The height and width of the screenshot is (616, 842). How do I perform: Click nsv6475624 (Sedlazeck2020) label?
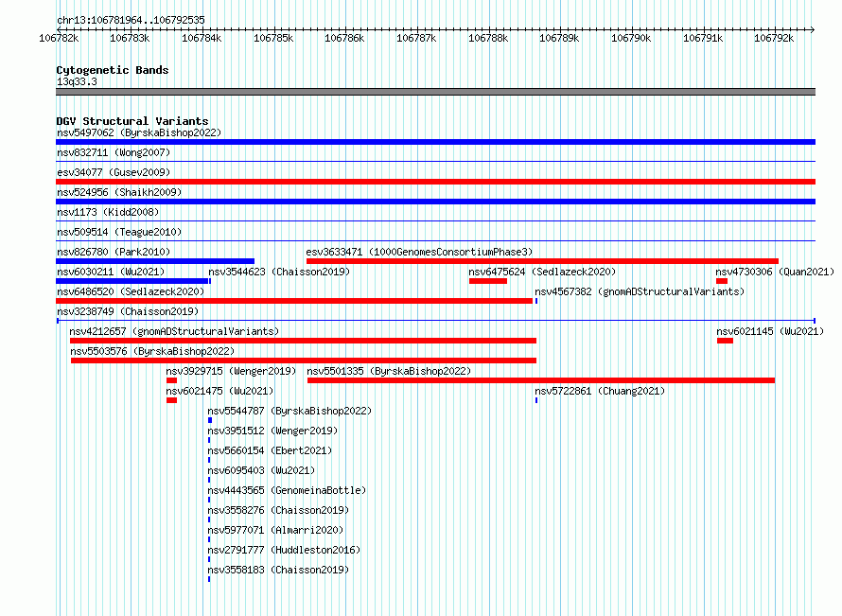pos(542,272)
